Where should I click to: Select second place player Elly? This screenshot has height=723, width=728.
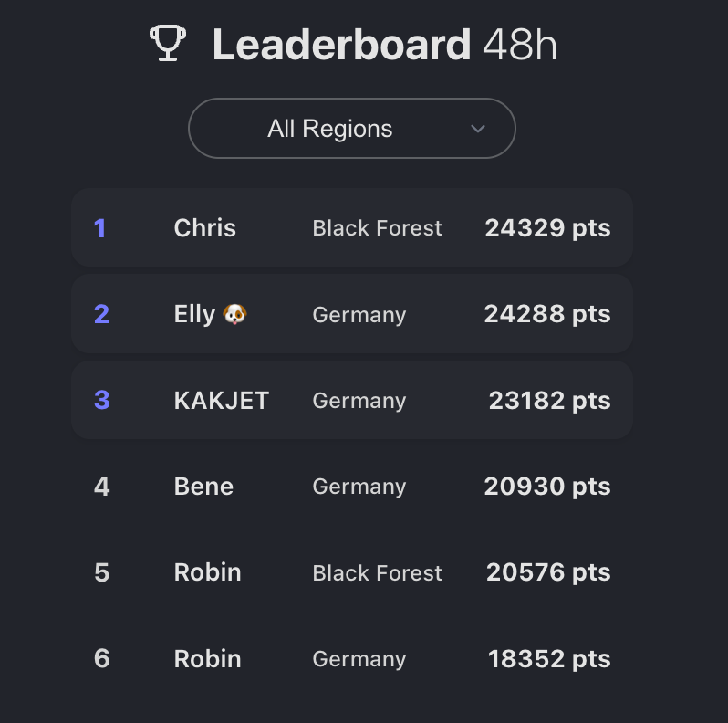pos(194,314)
